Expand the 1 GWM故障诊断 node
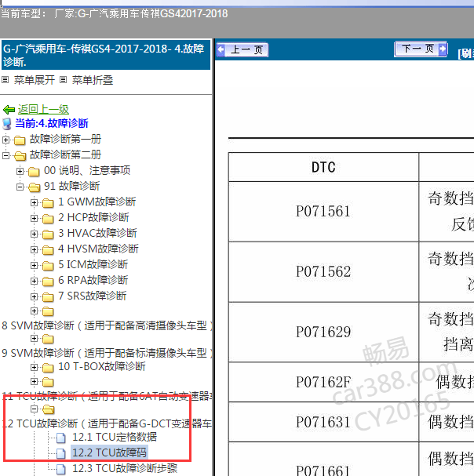The image size is (474, 476). (34, 202)
